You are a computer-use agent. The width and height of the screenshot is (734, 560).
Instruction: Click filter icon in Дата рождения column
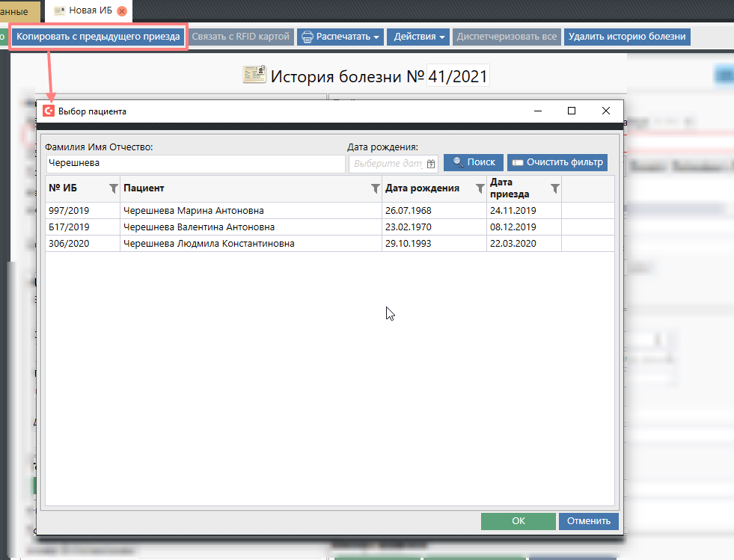coord(480,188)
